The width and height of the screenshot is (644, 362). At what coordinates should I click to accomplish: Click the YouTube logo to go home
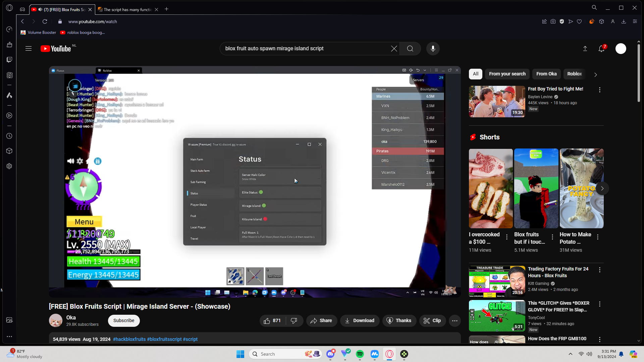[x=56, y=49]
